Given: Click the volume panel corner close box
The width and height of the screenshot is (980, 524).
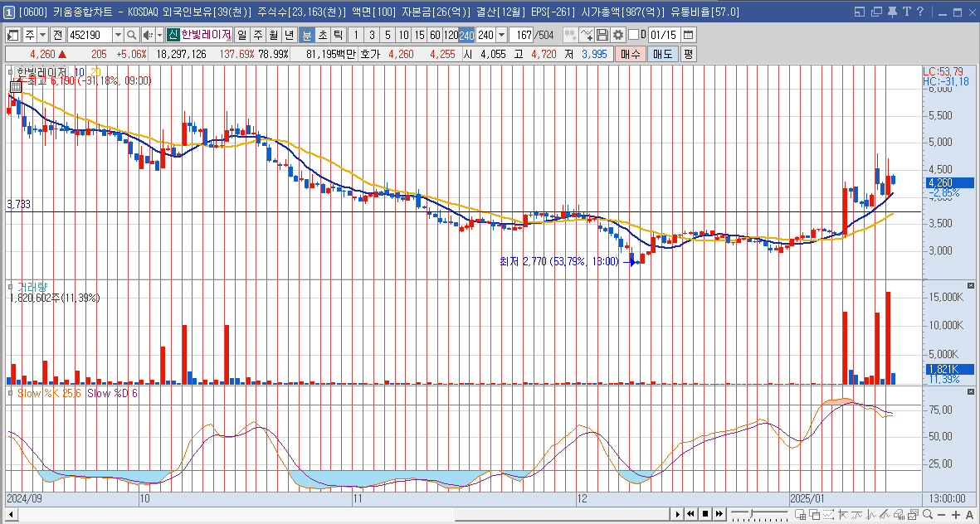Looking at the screenshot, I should pyautogui.click(x=971, y=284).
